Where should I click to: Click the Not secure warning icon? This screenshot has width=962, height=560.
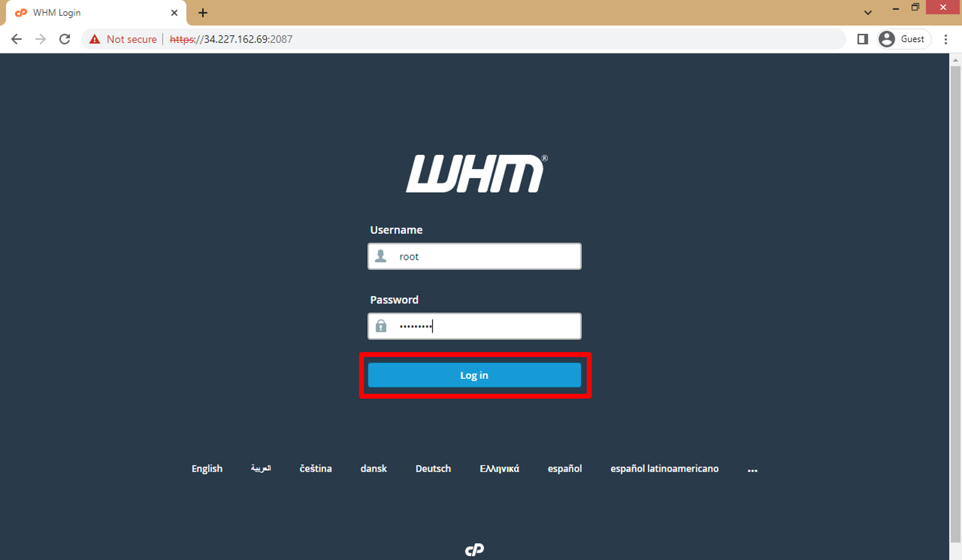pos(95,39)
